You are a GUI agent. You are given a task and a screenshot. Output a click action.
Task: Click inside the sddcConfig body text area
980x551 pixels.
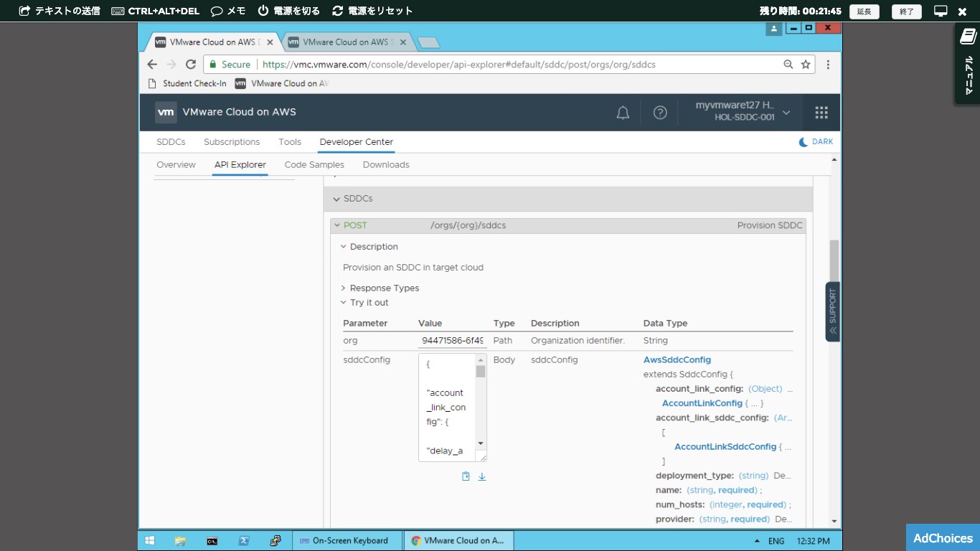click(x=447, y=407)
